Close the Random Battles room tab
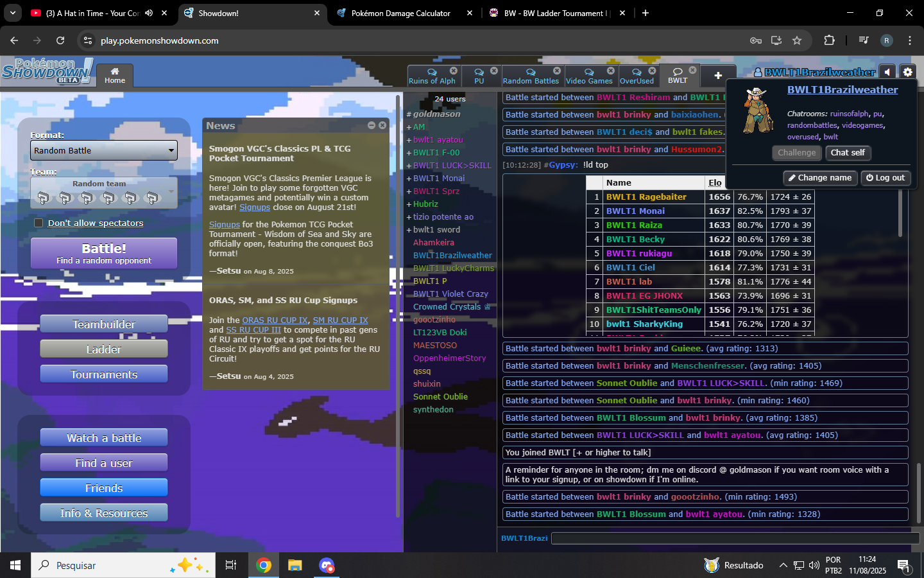This screenshot has width=924, height=578. click(x=557, y=71)
